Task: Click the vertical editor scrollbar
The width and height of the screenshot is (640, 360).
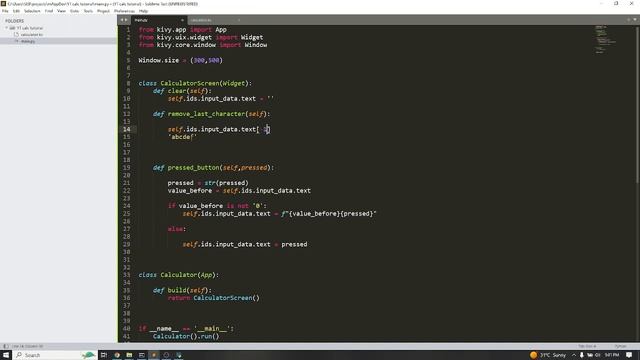Action: coord(638,104)
